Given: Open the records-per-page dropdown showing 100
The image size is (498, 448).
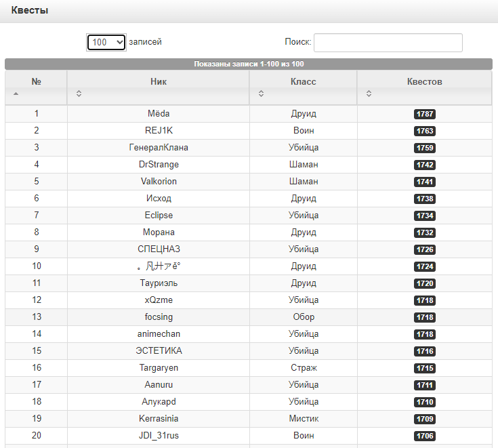Looking at the screenshot, I should [106, 42].
